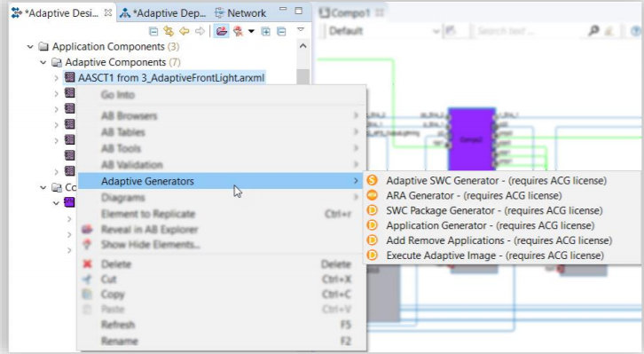This screenshot has width=644, height=354.
Task: Click SWC Package Generator icon
Action: 372,210
